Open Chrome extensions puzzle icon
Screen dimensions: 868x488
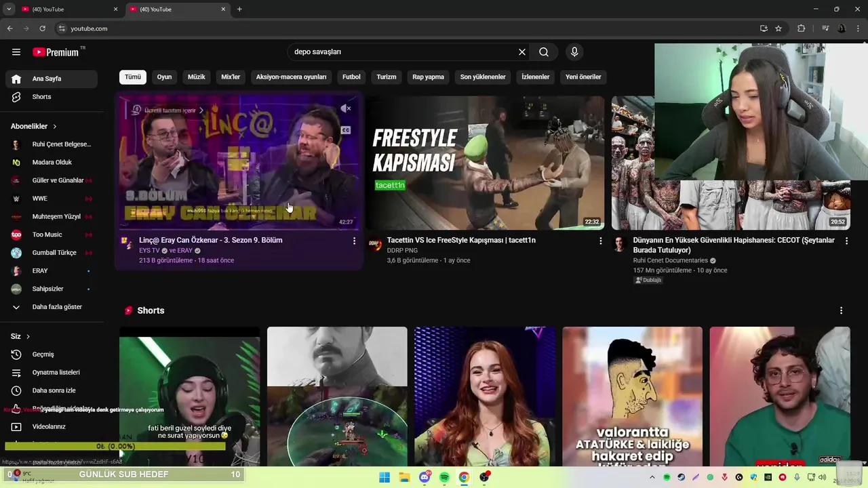pyautogui.click(x=802, y=28)
